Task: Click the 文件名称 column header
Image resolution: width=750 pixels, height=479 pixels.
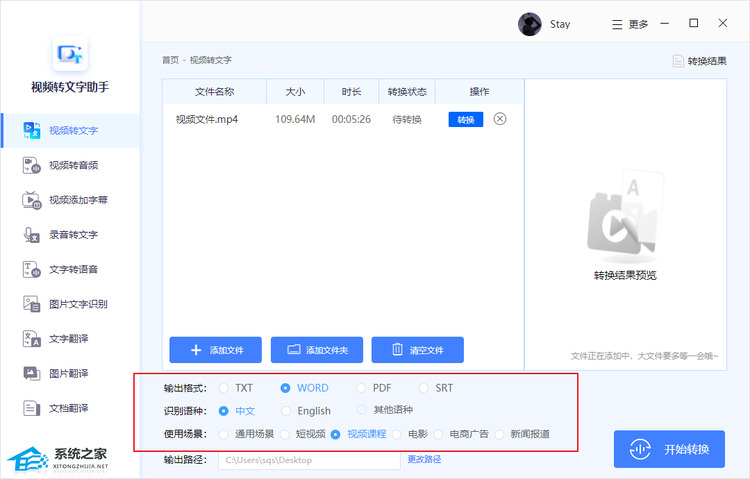Action: [x=214, y=92]
